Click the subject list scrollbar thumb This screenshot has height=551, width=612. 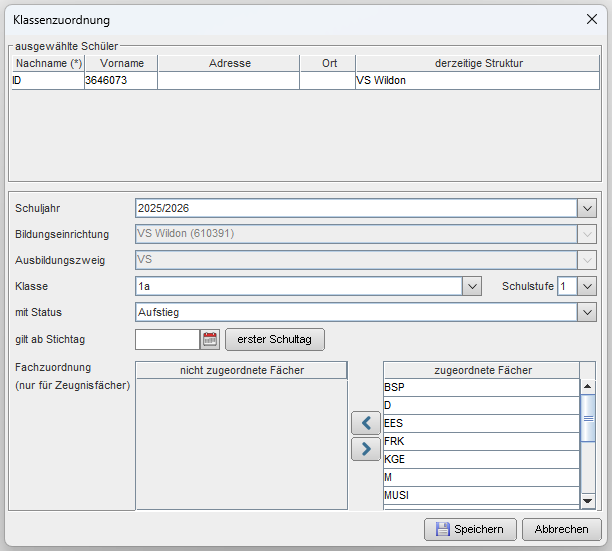click(x=588, y=418)
